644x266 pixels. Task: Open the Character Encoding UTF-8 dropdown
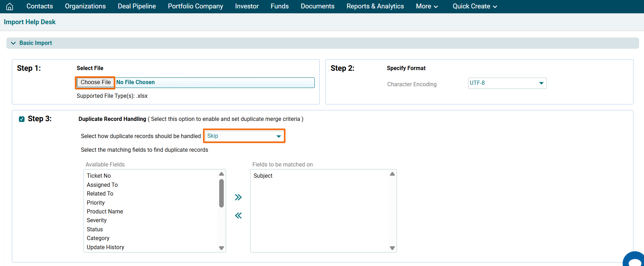pos(507,83)
